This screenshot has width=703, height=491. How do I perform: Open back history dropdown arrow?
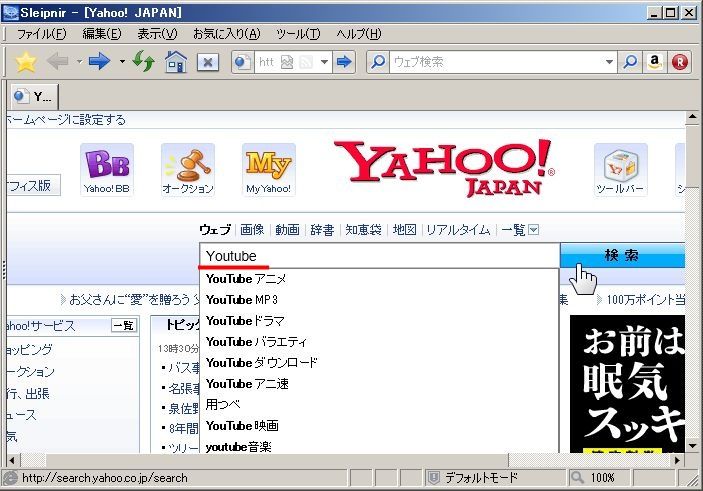[79, 61]
